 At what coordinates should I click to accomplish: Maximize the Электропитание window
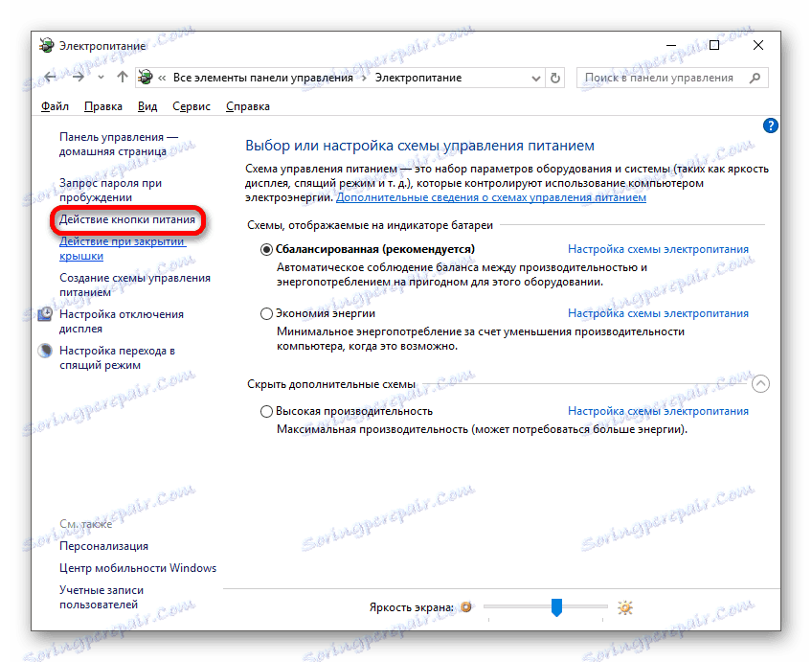(714, 46)
